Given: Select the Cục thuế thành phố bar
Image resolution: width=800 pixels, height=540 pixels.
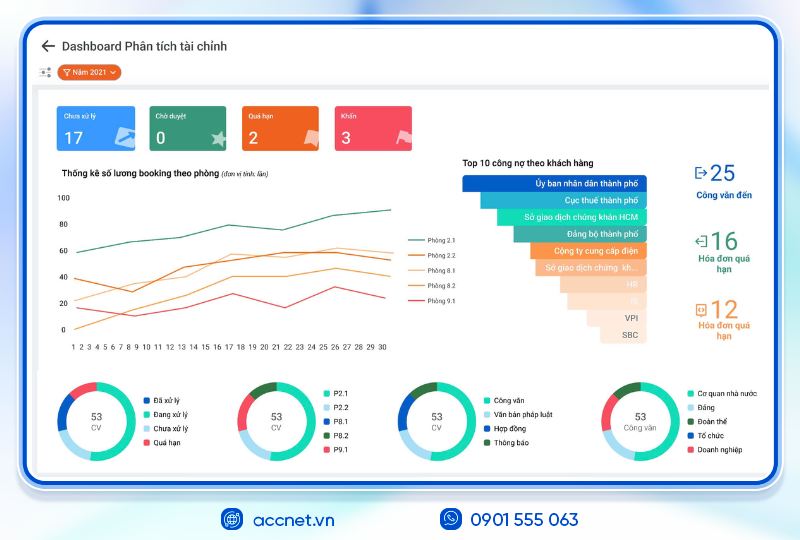Looking at the screenshot, I should coord(563,200).
